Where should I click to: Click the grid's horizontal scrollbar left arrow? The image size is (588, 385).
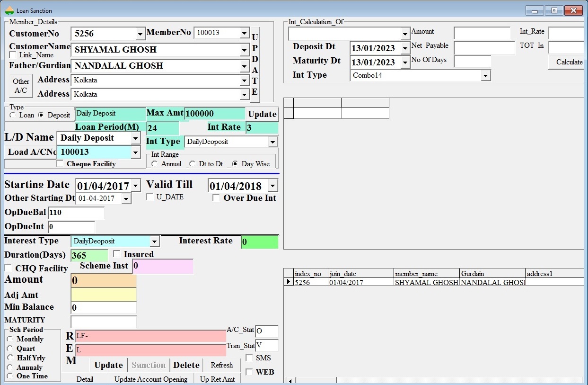(290, 381)
